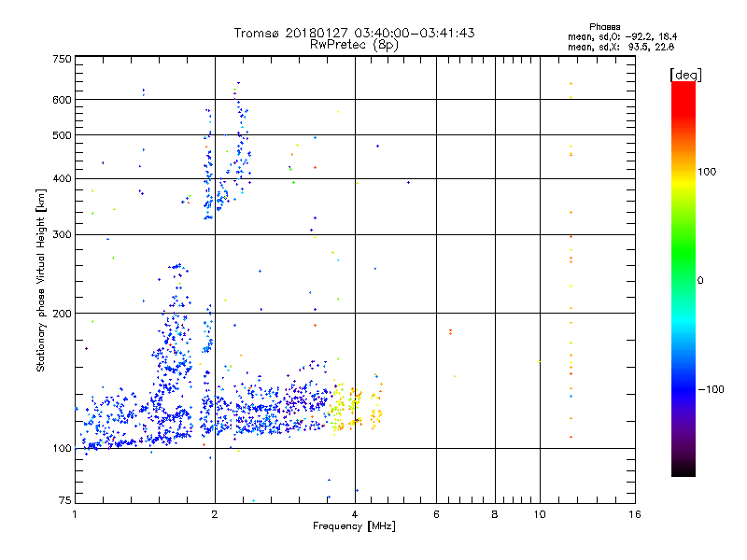747x560 pixels.
Task: Click the '300' y-axis label
Action: tap(62, 234)
